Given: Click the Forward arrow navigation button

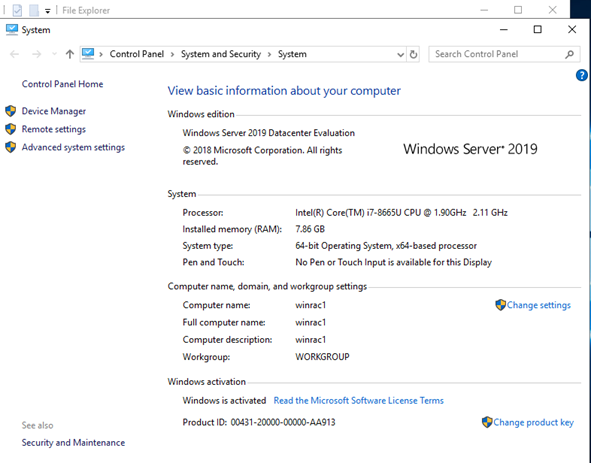Looking at the screenshot, I should pos(37,54).
